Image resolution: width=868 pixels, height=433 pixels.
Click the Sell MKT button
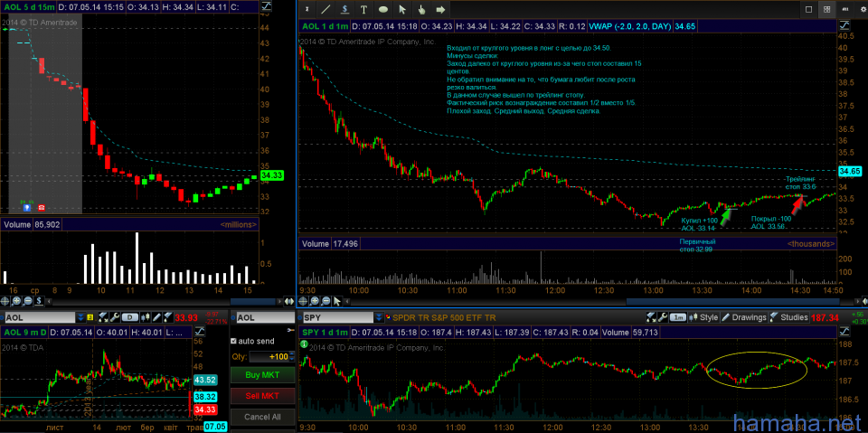[262, 396]
